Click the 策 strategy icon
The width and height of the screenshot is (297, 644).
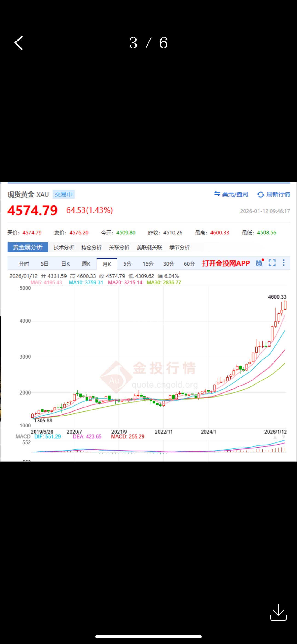click(259, 263)
